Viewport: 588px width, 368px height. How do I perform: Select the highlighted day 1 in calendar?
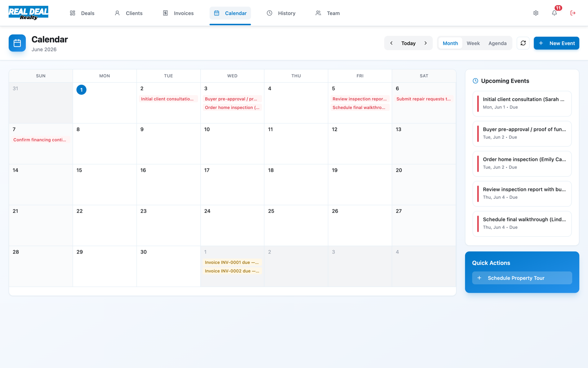coord(81,90)
